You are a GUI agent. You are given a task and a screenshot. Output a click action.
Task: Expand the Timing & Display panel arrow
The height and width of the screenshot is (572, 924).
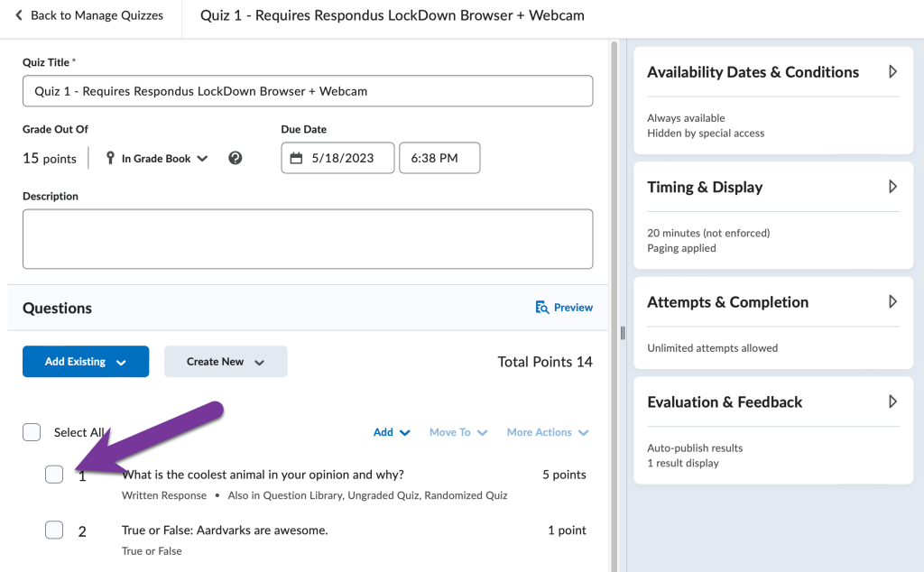(892, 187)
